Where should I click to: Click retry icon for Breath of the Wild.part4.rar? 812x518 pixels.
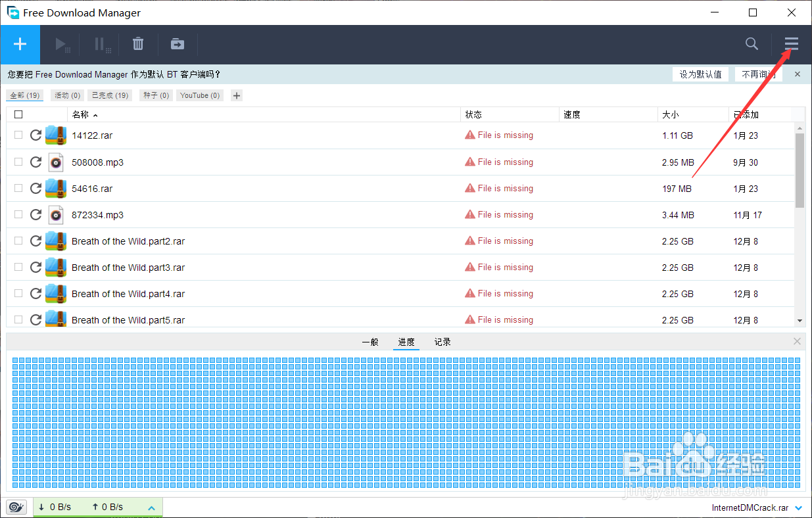[x=36, y=293]
